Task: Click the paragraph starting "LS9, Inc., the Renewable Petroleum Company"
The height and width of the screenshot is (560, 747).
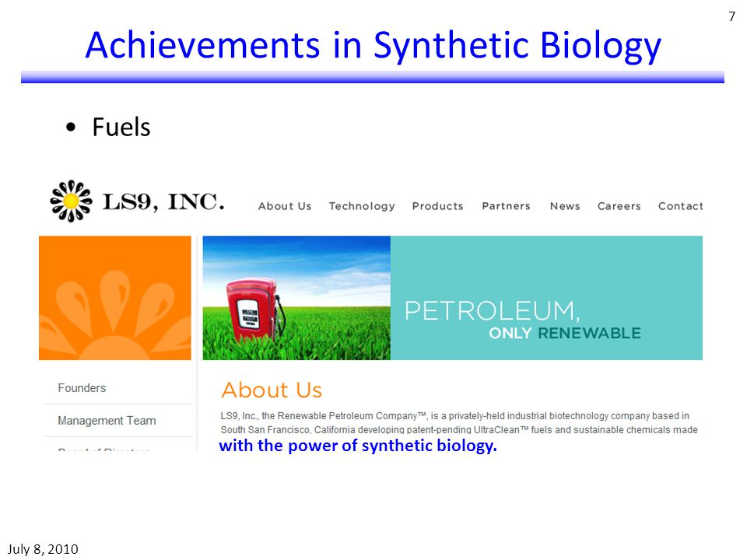Action: point(459,423)
